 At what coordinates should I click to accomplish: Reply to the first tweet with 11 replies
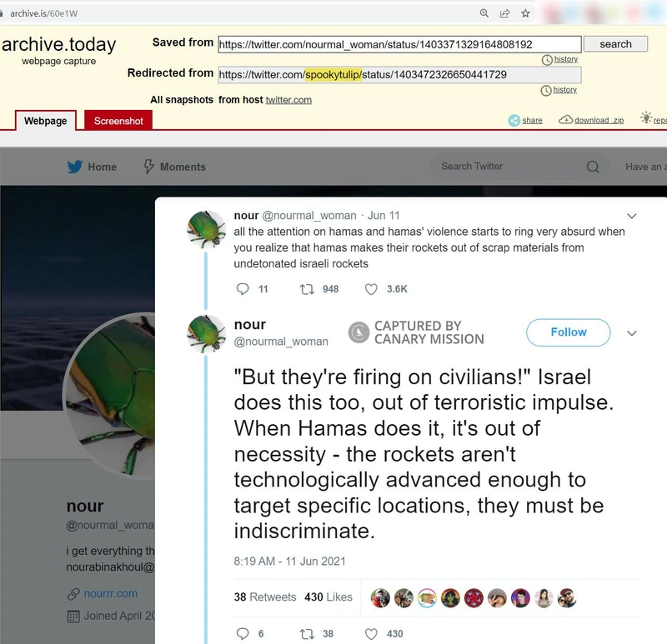coord(243,289)
